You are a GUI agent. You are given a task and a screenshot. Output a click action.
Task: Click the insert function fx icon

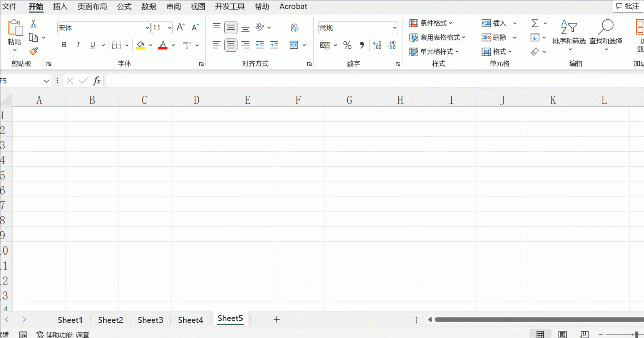coord(97,80)
